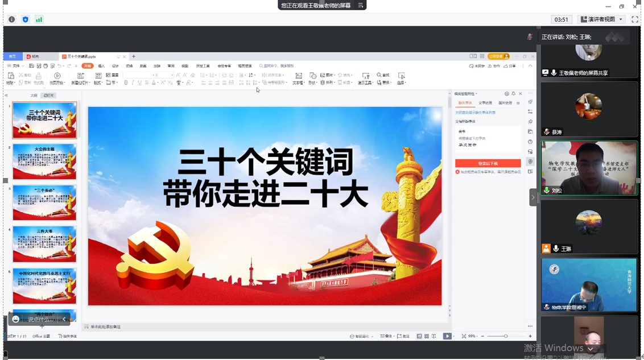Screen dimensions: 644x360
Task: Open the slideshow play button dropdown arrow
Action: point(453,336)
